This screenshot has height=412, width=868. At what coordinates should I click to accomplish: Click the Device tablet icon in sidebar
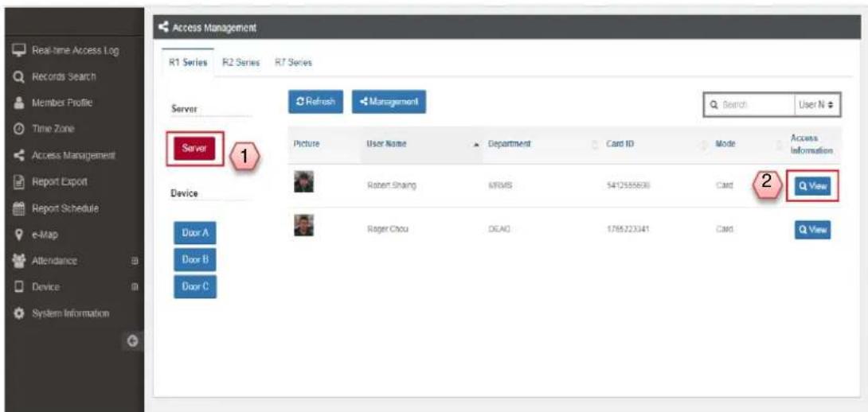[x=18, y=287]
